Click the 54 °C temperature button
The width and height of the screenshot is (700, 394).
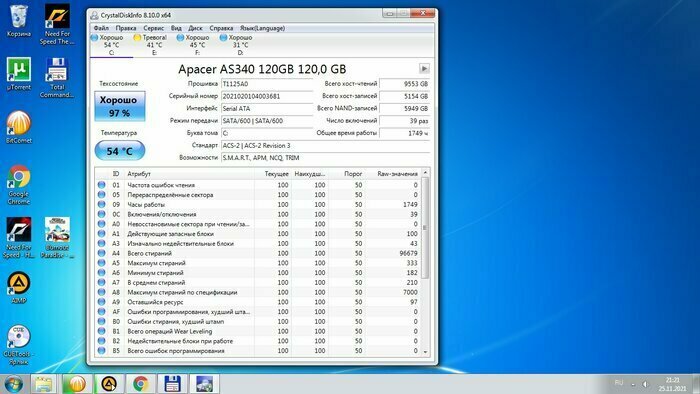120,151
